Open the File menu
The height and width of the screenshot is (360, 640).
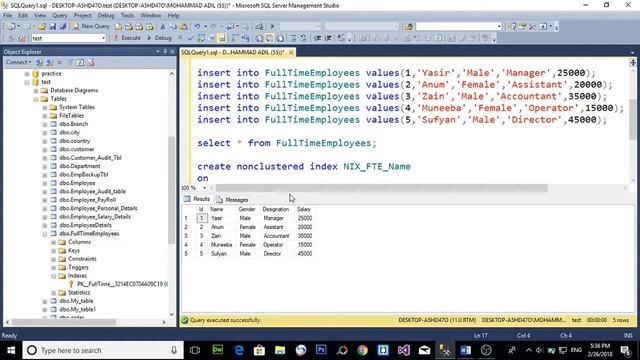point(7,16)
